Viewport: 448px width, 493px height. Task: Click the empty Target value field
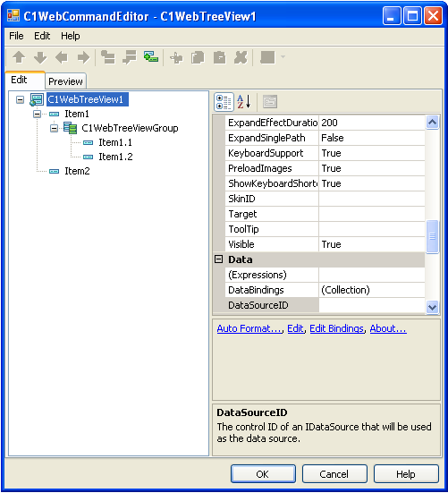pyautogui.click(x=372, y=214)
